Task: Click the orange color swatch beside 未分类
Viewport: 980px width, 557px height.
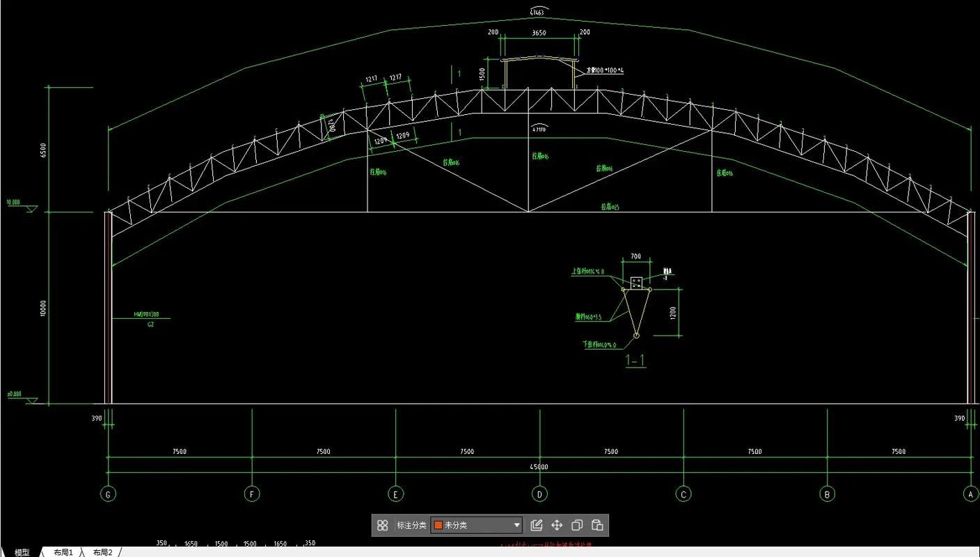Action: pyautogui.click(x=438, y=526)
